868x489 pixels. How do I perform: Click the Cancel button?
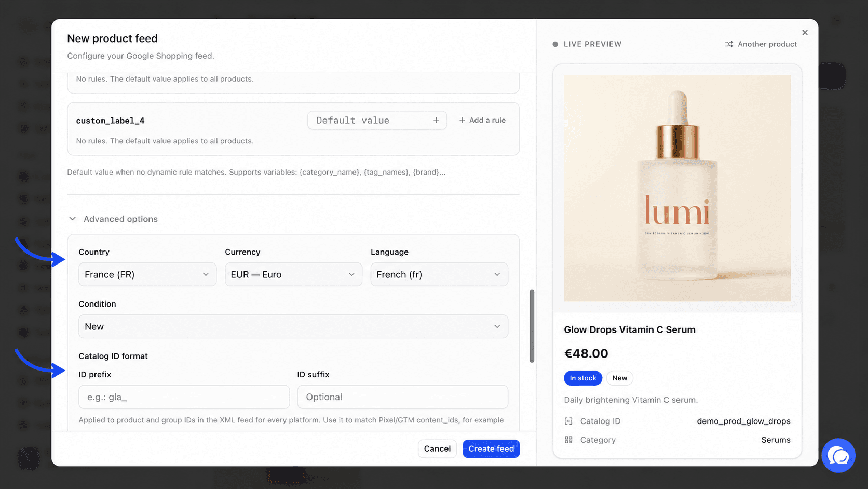coord(437,448)
